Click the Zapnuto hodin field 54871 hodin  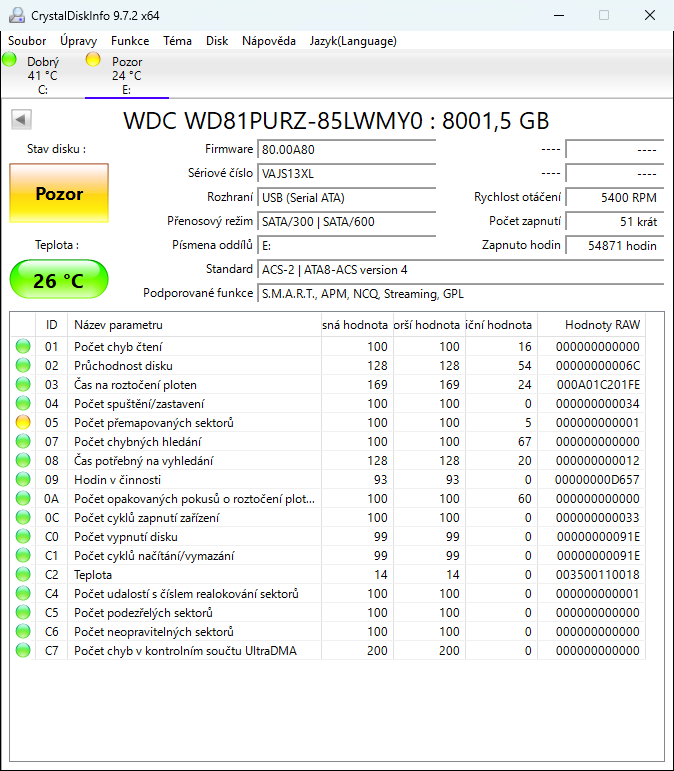point(615,246)
